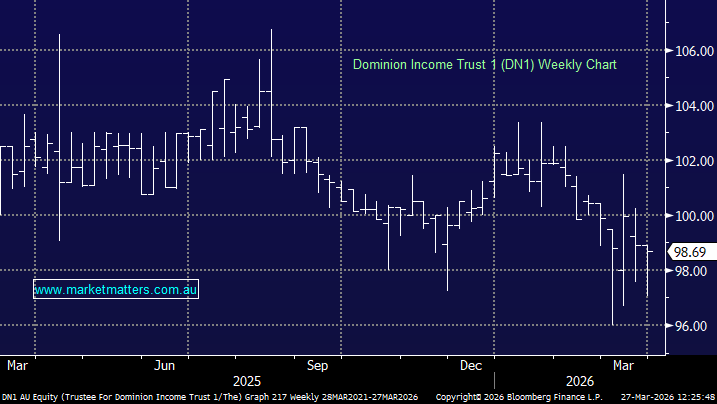Click the 96.00 price axis label
Viewport: 717px width, 404px height.
[x=692, y=326]
